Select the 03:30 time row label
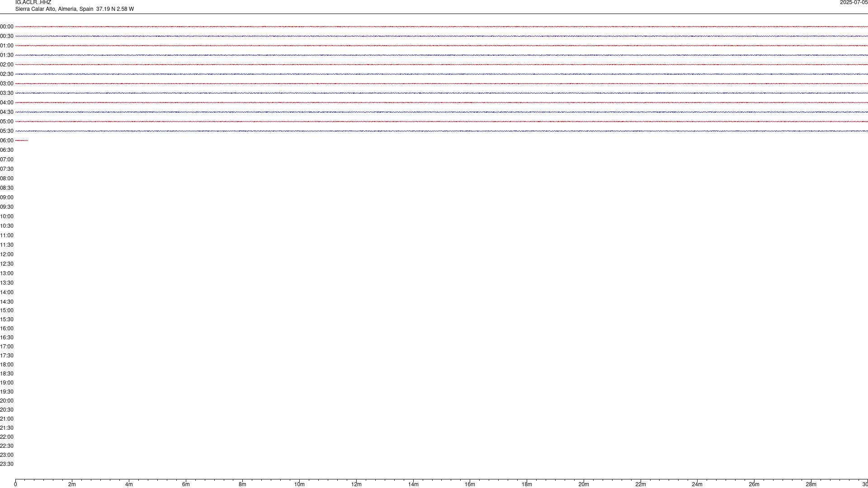The width and height of the screenshot is (868, 488). pyautogui.click(x=7, y=93)
